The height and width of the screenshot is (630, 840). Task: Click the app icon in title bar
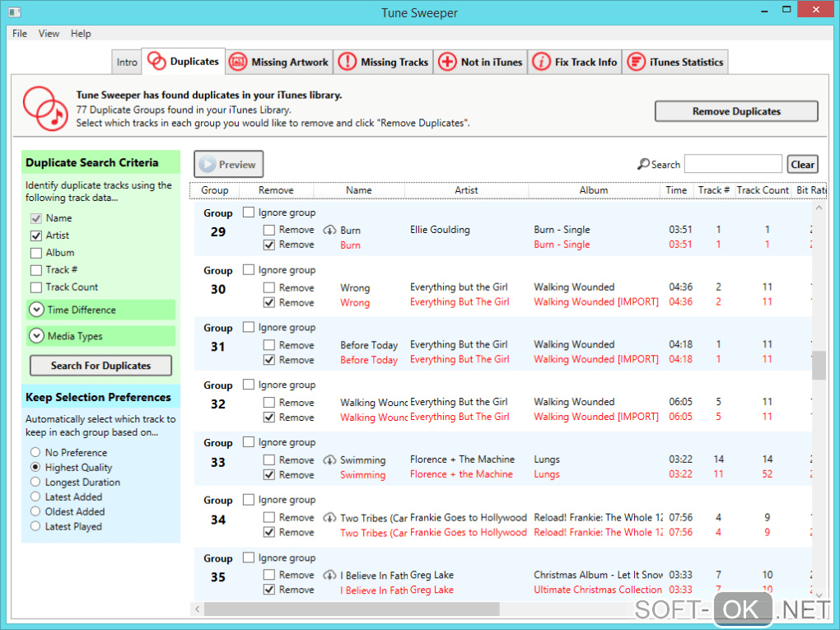click(x=15, y=12)
